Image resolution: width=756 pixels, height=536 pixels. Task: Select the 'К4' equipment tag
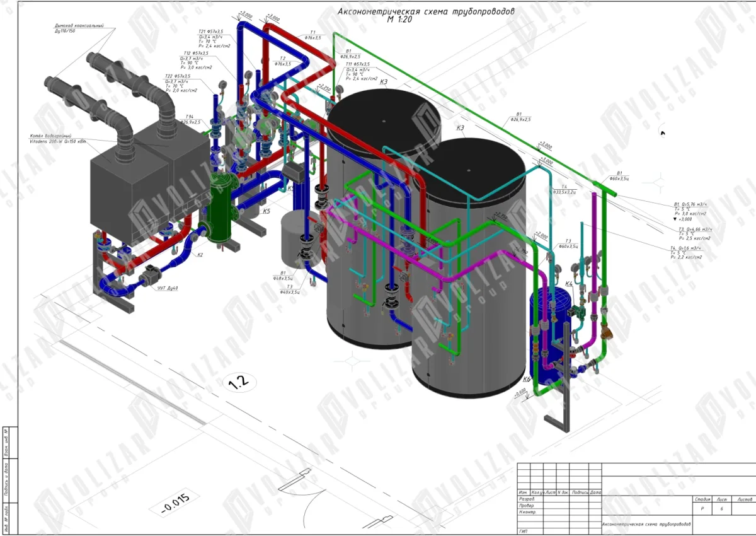(569, 284)
